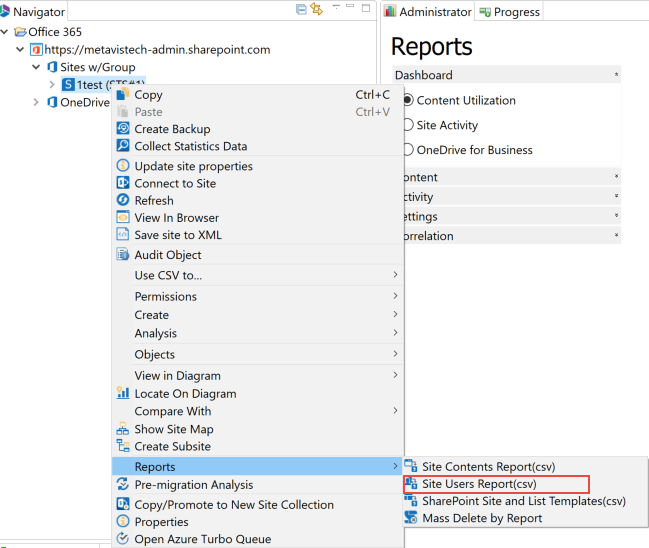Select the Site Activity radio button

pos(407,125)
